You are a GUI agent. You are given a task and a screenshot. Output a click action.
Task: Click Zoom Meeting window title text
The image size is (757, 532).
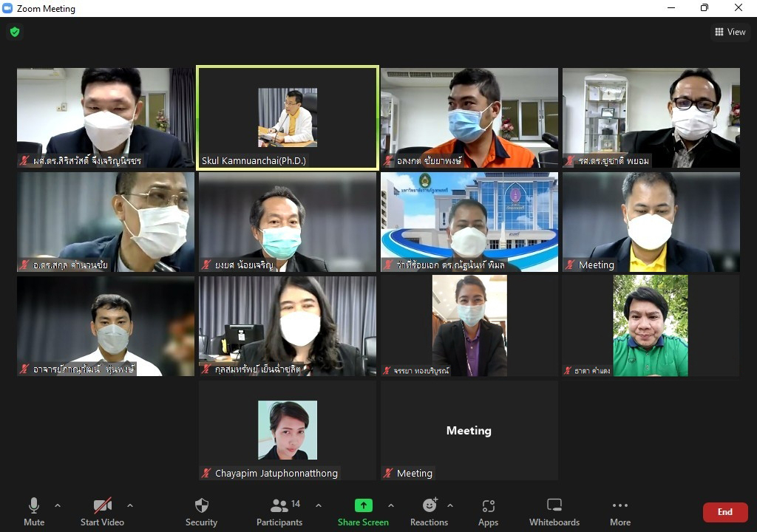pyautogui.click(x=46, y=9)
